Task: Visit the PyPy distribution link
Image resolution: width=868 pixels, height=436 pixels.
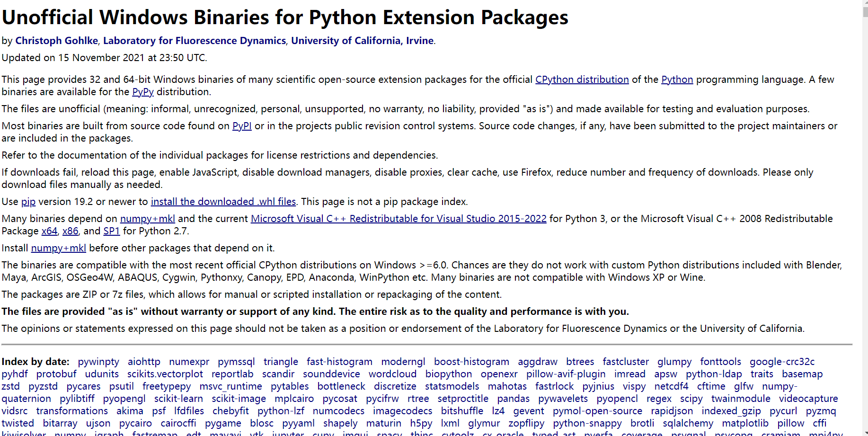Action: click(142, 91)
